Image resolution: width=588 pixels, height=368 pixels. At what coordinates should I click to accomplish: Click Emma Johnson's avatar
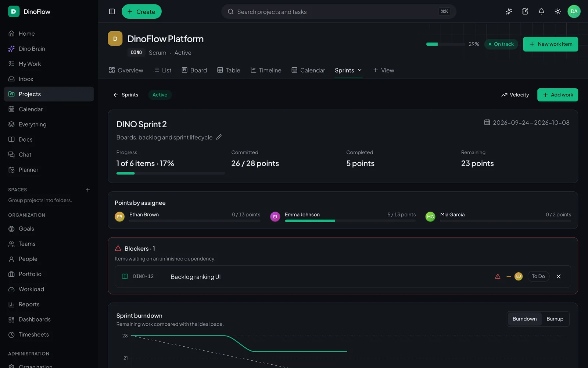click(x=275, y=217)
